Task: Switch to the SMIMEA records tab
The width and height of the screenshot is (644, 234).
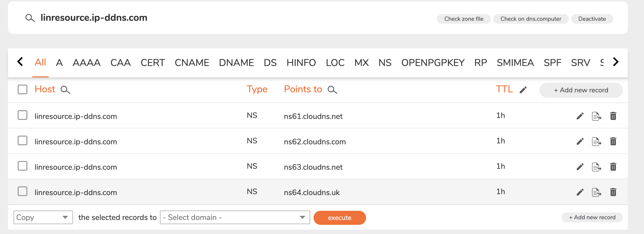Action: [515, 63]
